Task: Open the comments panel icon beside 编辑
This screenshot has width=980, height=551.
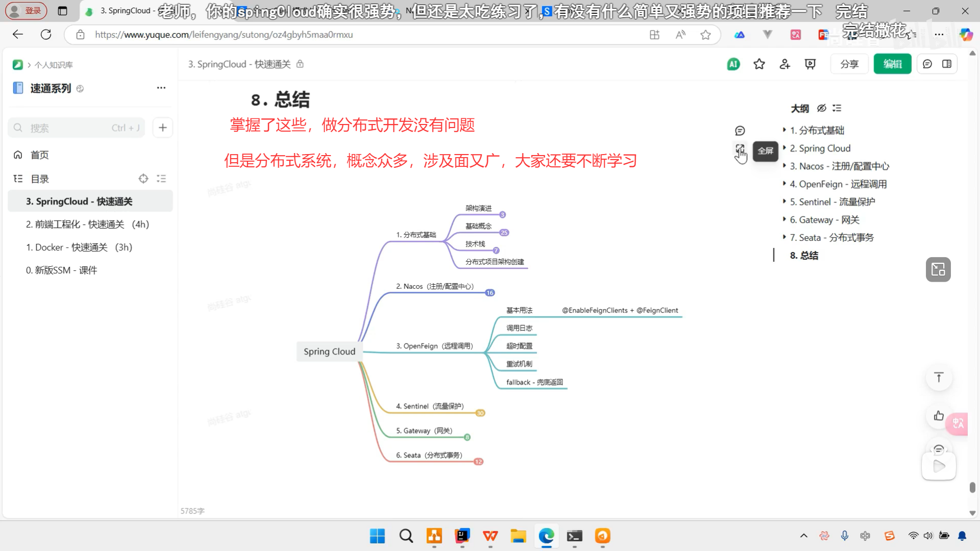Action: pyautogui.click(x=927, y=64)
